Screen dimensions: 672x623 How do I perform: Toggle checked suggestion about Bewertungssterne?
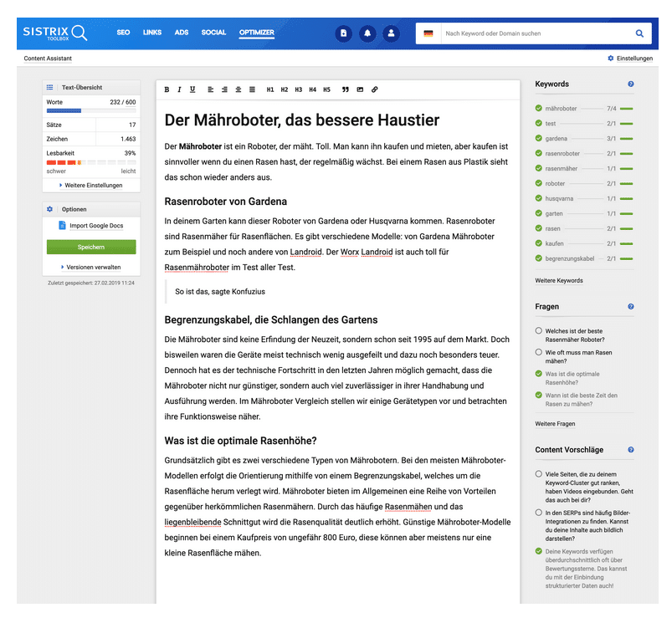pyautogui.click(x=539, y=551)
